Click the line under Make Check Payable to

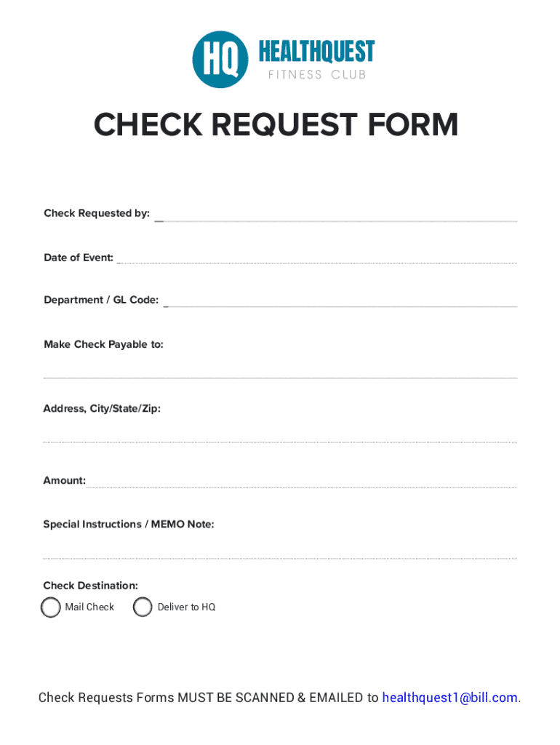coord(280,375)
